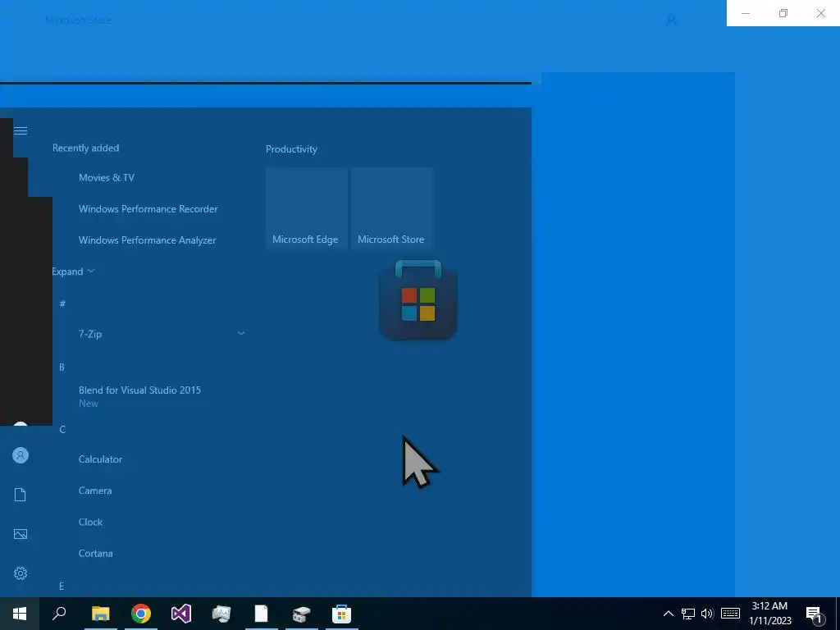The image size is (840, 630).
Task: Expand the 7-Zip folder chevron
Action: pos(241,333)
